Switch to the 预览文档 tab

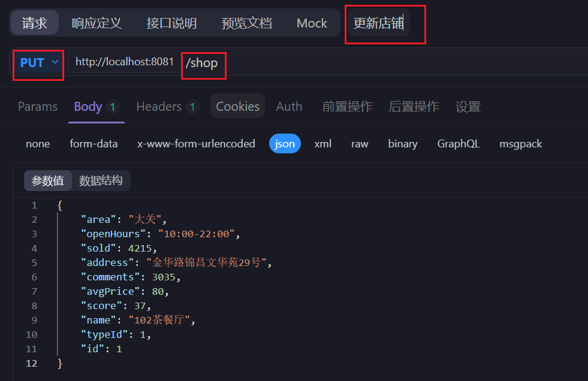point(246,23)
